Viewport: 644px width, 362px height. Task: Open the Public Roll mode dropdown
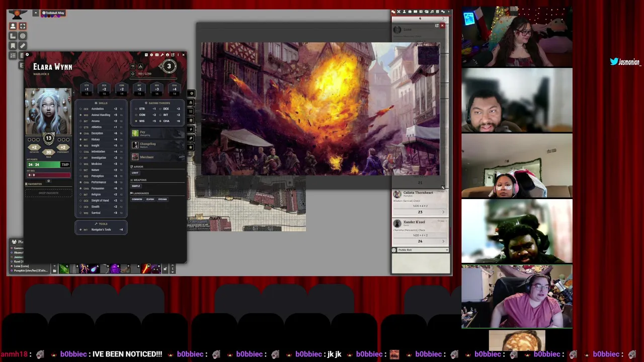point(423,250)
